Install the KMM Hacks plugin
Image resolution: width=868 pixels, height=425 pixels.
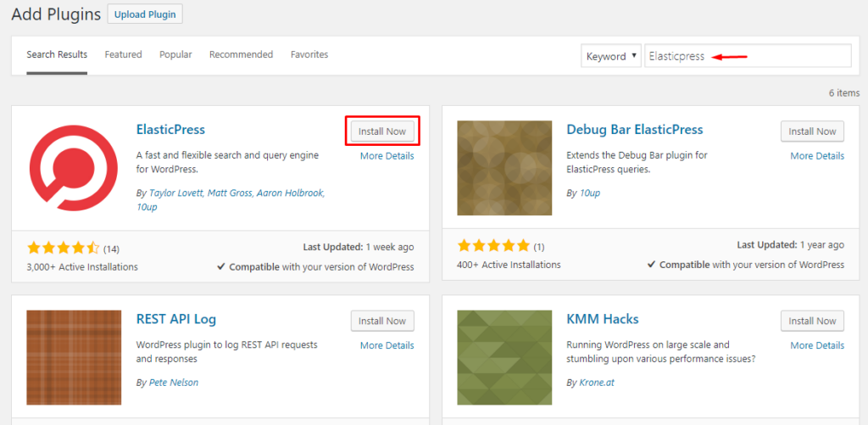(812, 321)
